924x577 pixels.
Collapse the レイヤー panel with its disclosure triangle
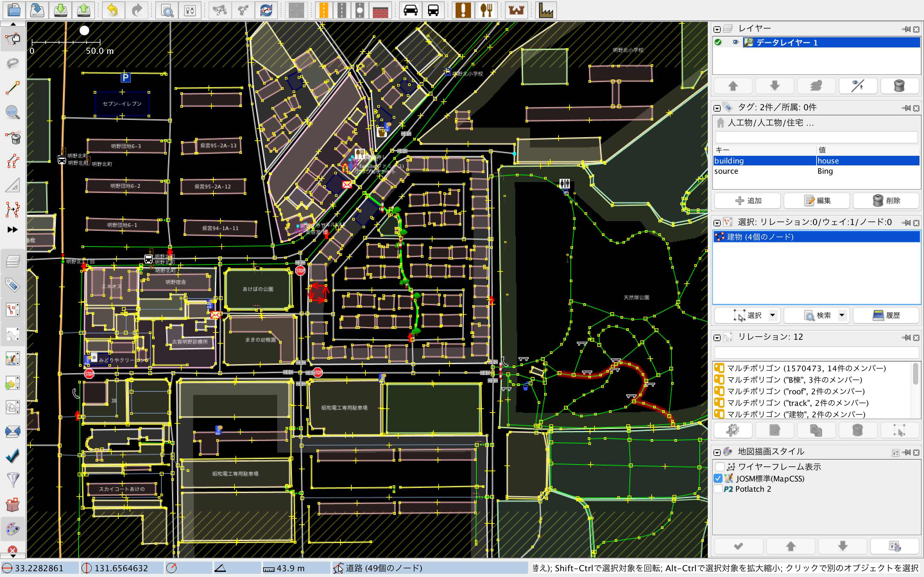717,29
